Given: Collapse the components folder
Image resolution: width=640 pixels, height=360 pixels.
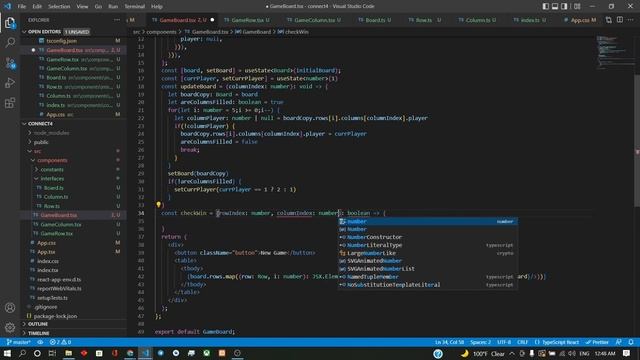Looking at the screenshot, I should tap(52, 160).
